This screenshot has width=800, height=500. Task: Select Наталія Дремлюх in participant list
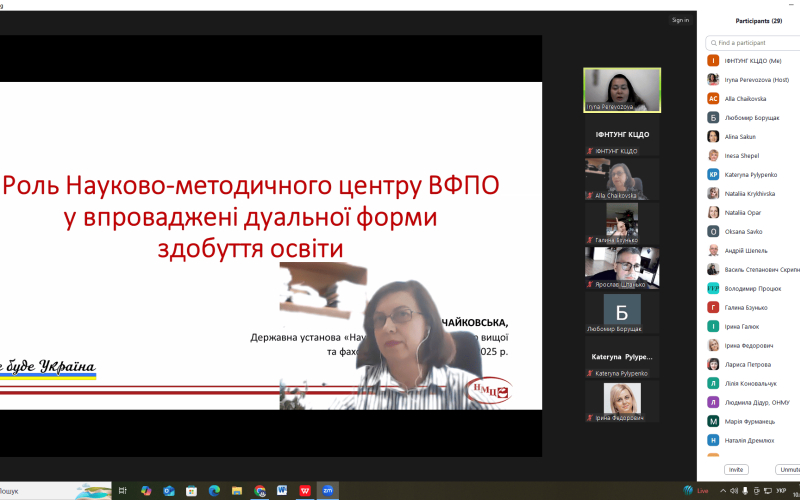[753, 440]
